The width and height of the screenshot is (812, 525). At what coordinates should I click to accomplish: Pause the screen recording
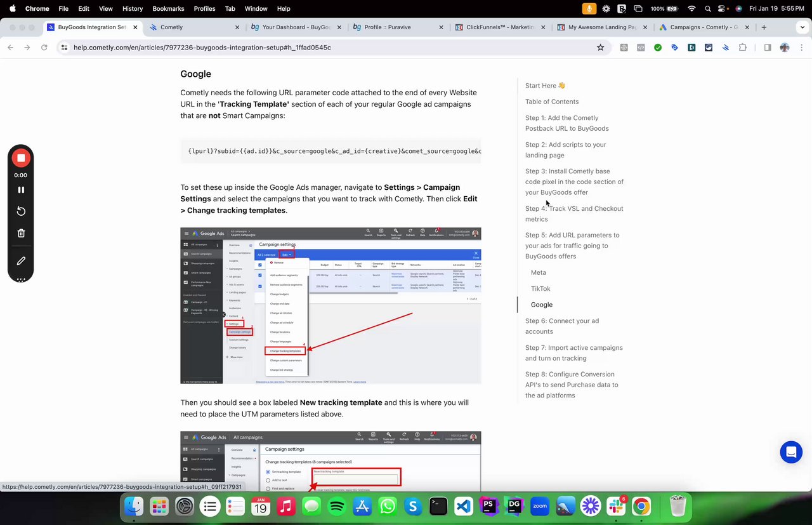point(21,190)
